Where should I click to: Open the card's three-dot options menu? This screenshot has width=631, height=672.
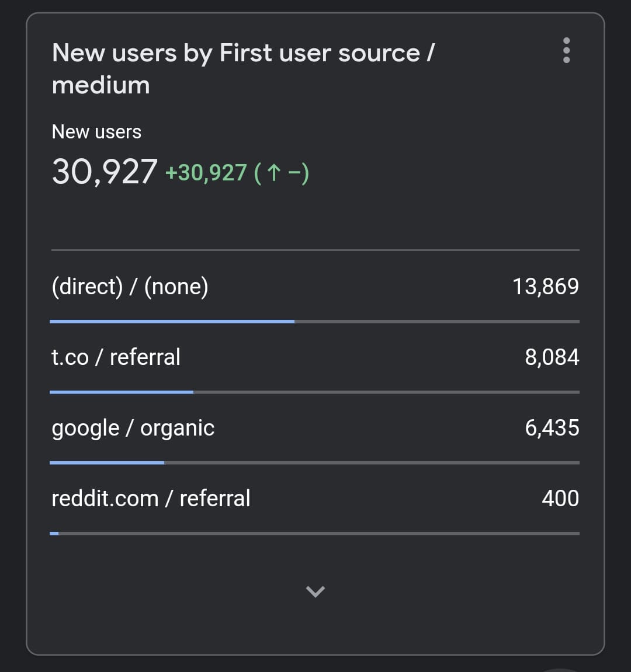[566, 51]
